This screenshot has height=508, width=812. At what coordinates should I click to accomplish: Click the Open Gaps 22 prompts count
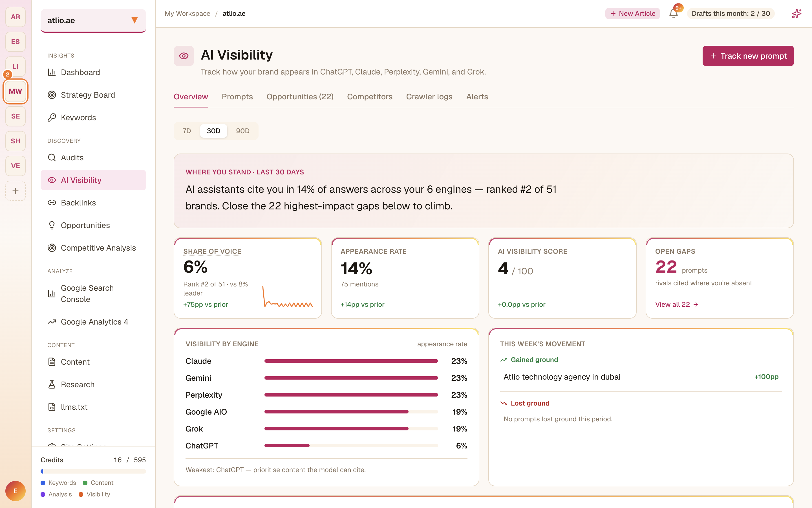(681, 267)
